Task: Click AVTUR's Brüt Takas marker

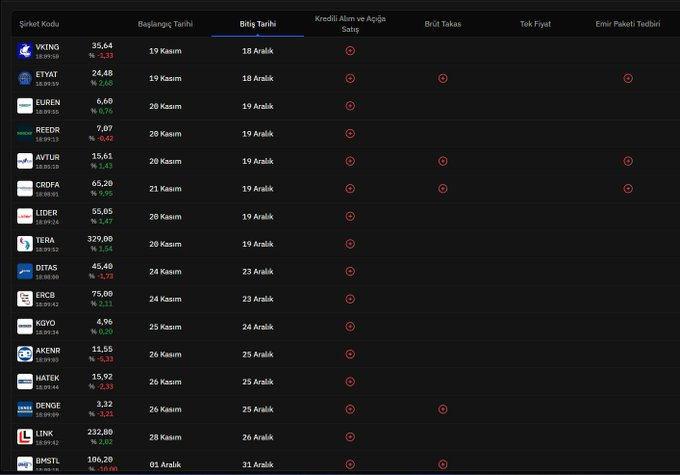Action: pyautogui.click(x=443, y=161)
